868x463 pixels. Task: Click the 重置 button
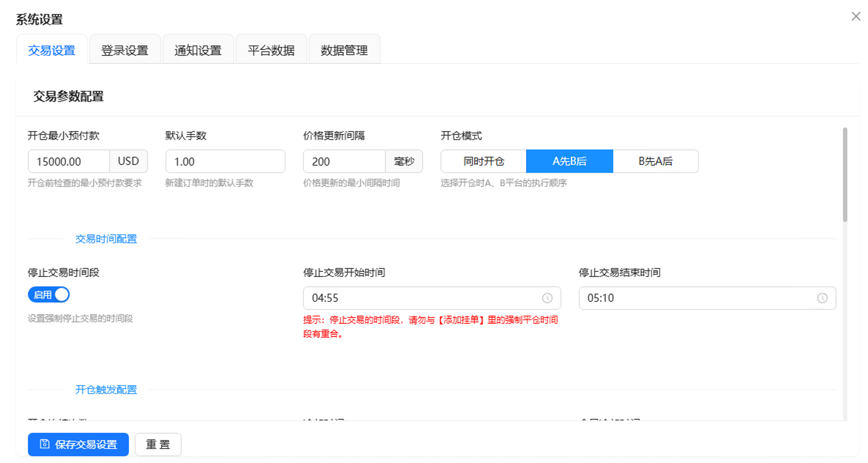tap(158, 444)
